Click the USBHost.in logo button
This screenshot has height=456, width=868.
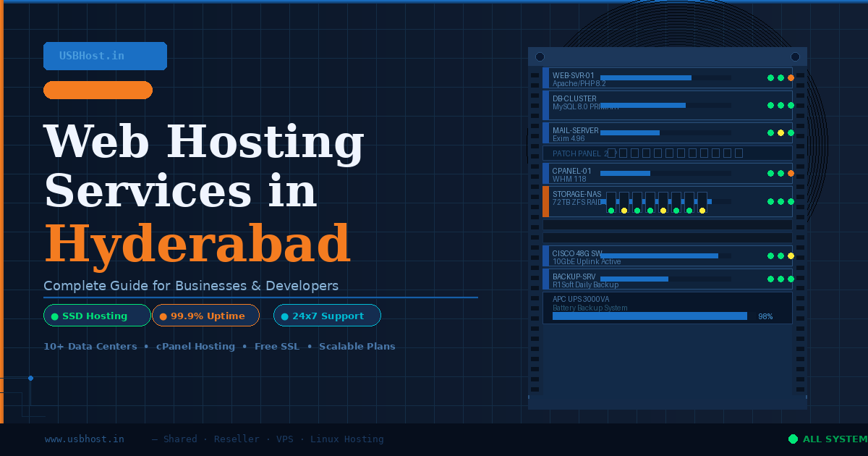[x=105, y=56]
